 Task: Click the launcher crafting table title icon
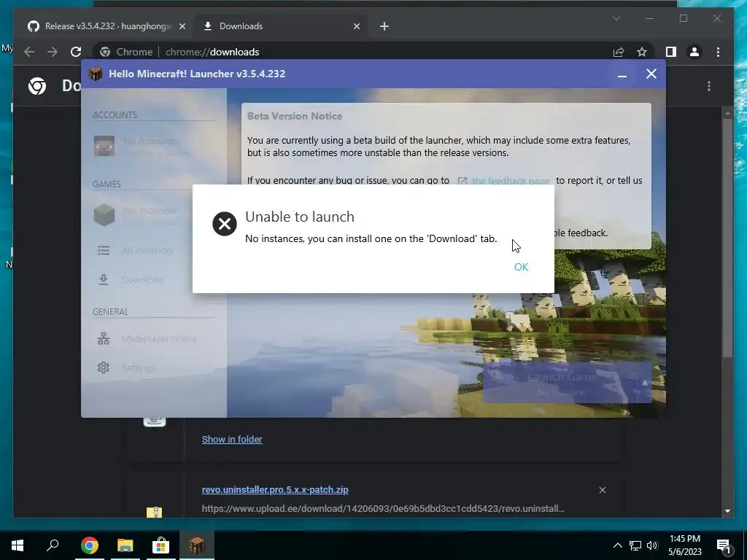tap(96, 74)
